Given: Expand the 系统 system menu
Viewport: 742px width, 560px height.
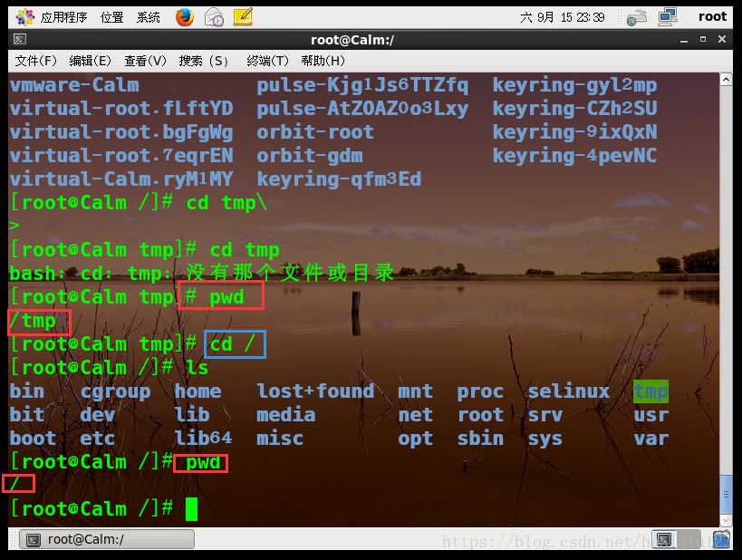Looking at the screenshot, I should coord(149,16).
